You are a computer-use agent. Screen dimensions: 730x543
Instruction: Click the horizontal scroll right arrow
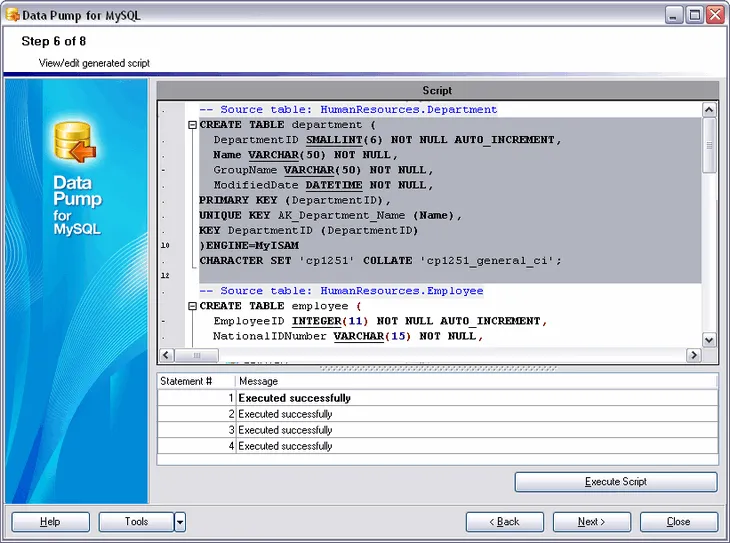(694, 355)
